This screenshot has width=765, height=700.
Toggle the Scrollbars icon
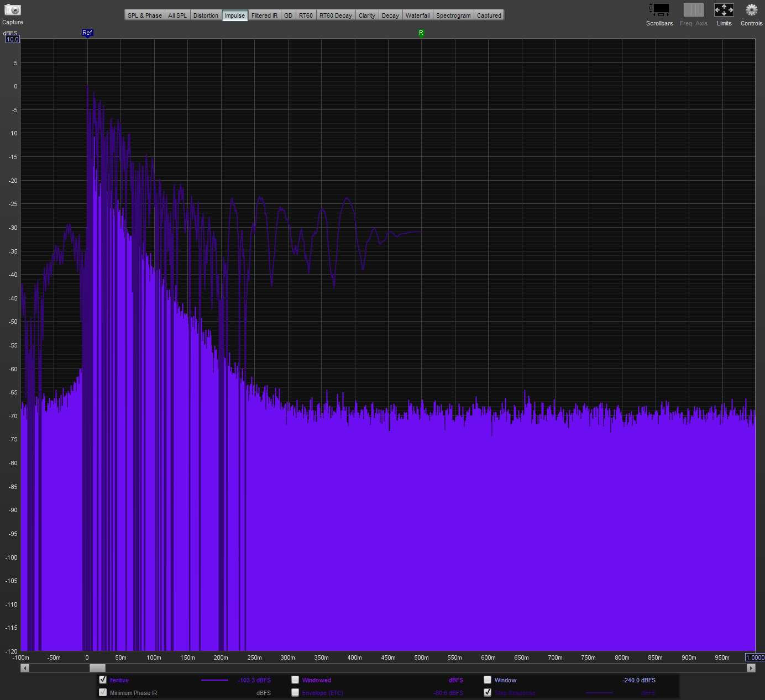tap(659, 10)
